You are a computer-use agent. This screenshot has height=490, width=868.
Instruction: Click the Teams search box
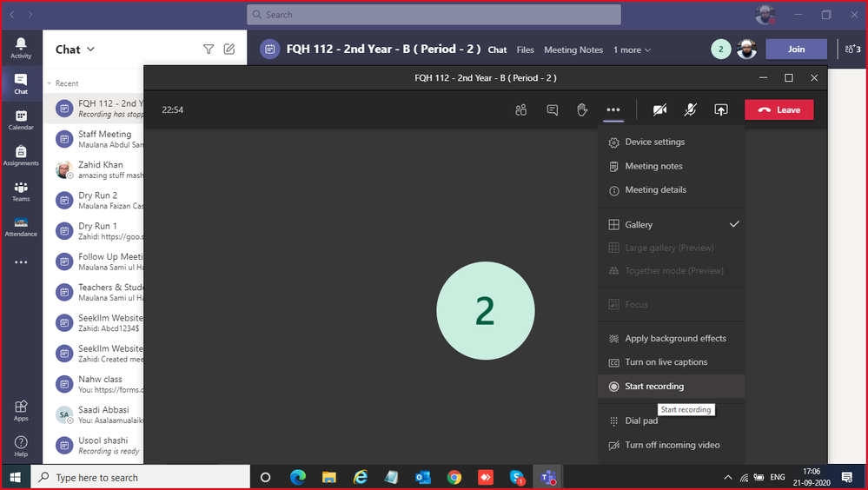434,15
